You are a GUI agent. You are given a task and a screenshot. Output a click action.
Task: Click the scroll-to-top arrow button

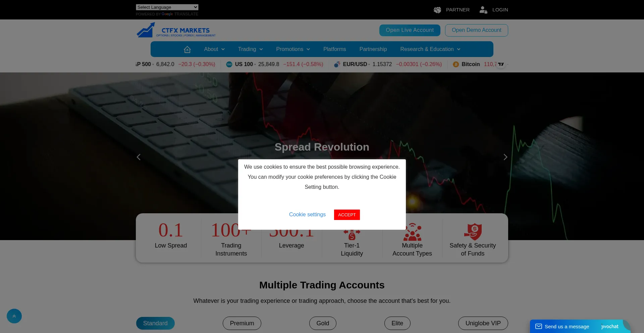14,316
